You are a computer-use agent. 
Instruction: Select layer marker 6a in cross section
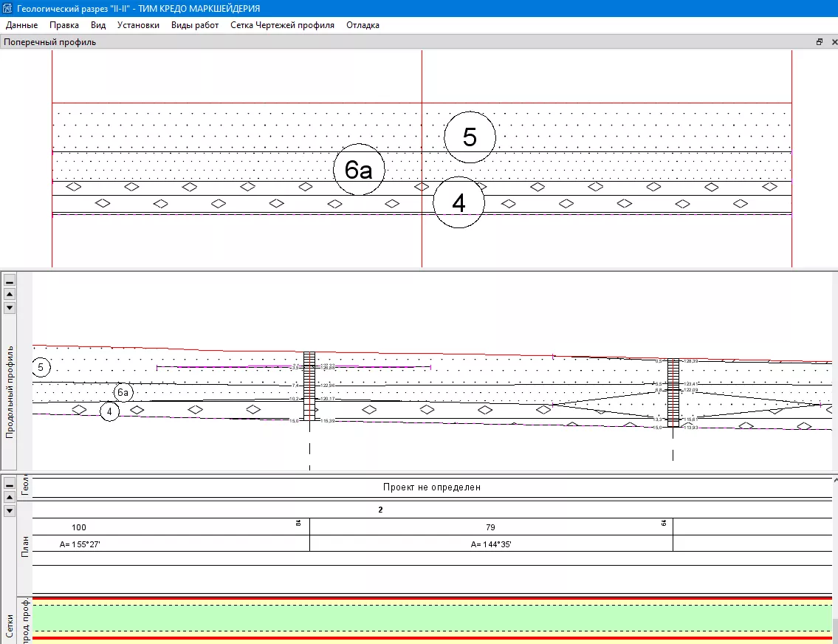pos(359,171)
